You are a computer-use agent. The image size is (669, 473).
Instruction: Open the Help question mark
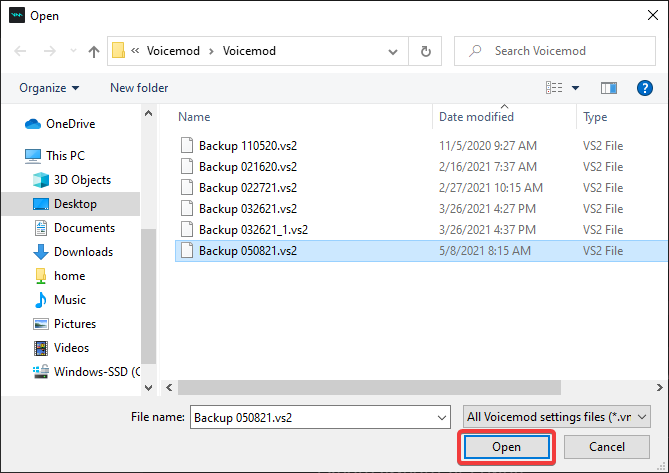click(645, 88)
